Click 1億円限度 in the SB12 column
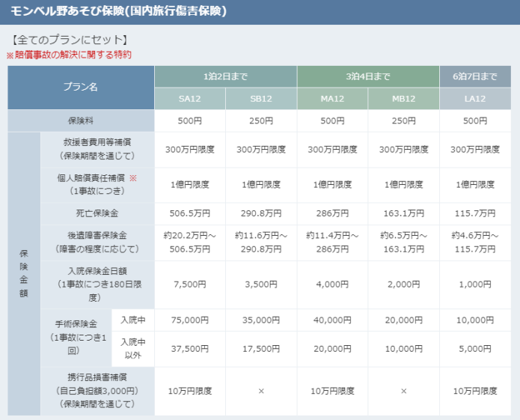This screenshot has height=420, width=520. click(261, 185)
